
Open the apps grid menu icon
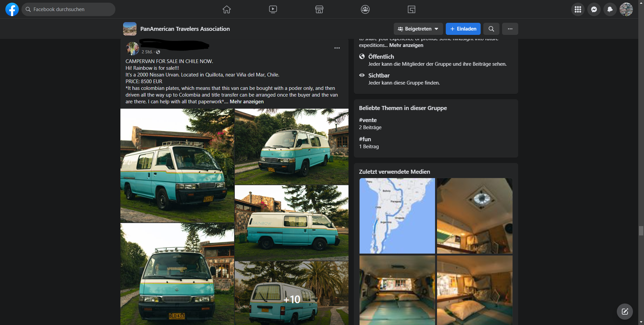(578, 9)
